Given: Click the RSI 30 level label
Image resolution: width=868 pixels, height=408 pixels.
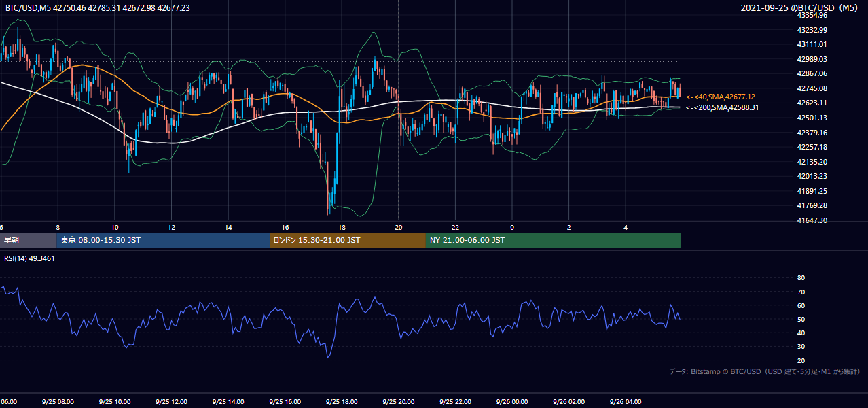Looking at the screenshot, I should tap(801, 347).
